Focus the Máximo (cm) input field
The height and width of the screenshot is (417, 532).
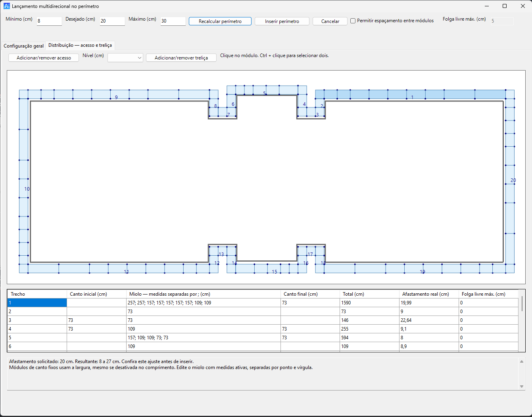173,21
